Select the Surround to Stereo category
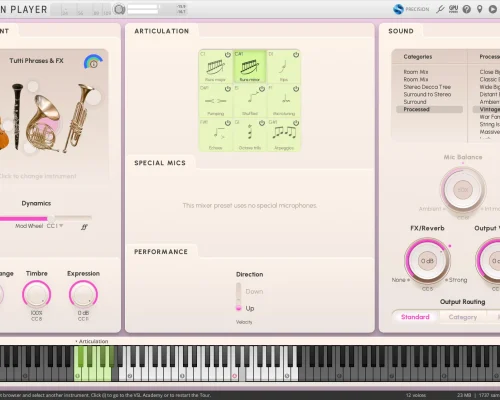500x400 pixels. pyautogui.click(x=427, y=94)
